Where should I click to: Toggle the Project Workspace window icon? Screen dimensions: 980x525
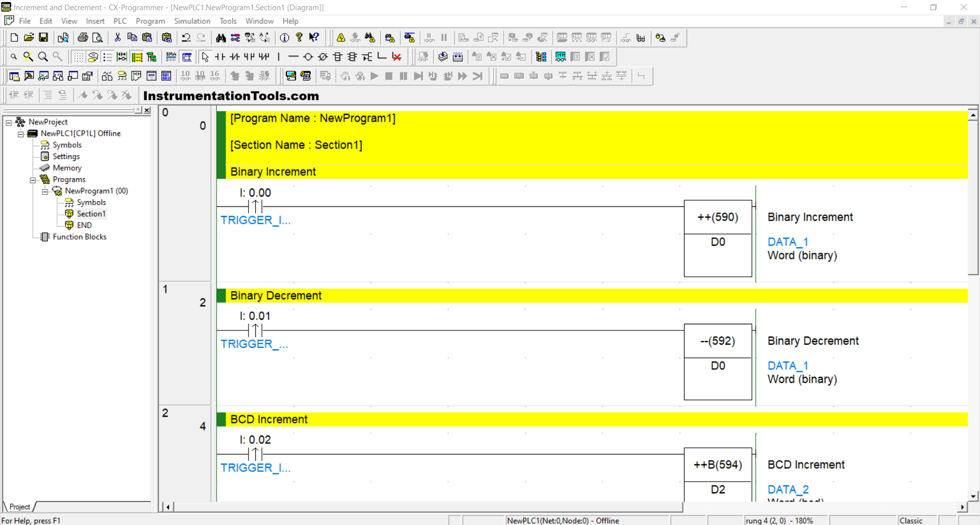tap(14, 76)
